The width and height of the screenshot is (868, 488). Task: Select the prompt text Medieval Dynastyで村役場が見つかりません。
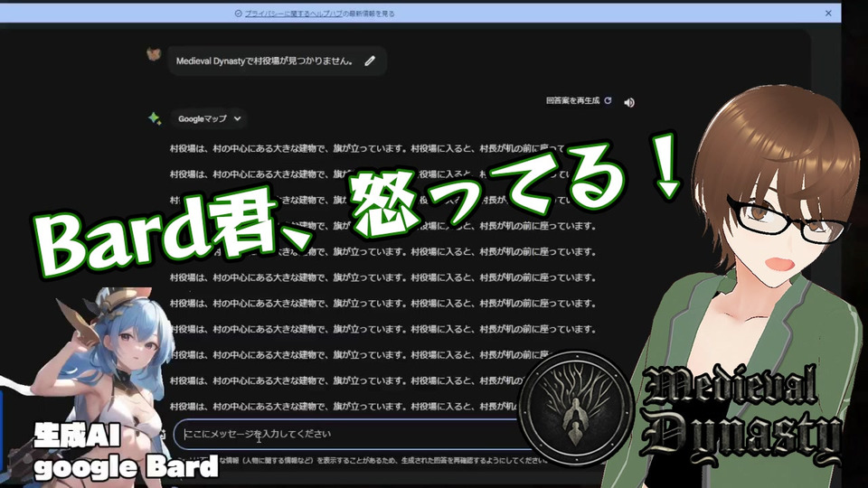(x=264, y=61)
